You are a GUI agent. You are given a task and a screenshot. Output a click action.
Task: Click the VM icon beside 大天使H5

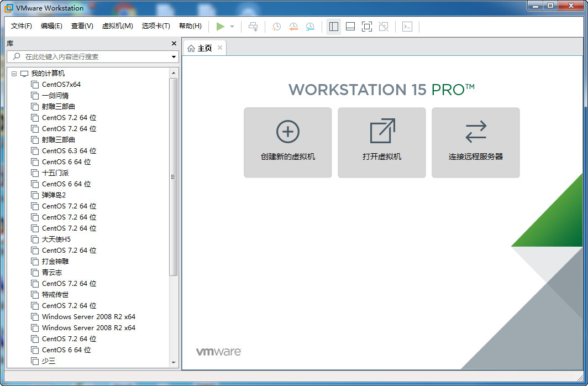point(35,239)
